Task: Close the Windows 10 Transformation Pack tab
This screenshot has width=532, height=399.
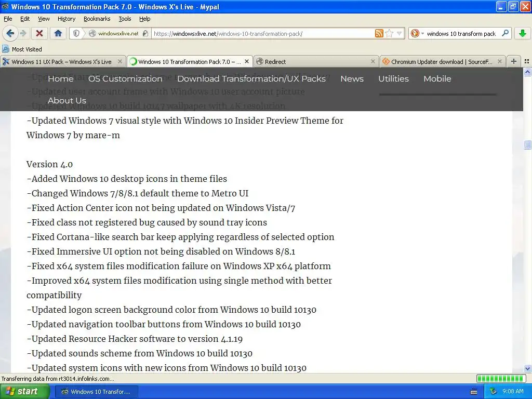Action: click(x=247, y=61)
